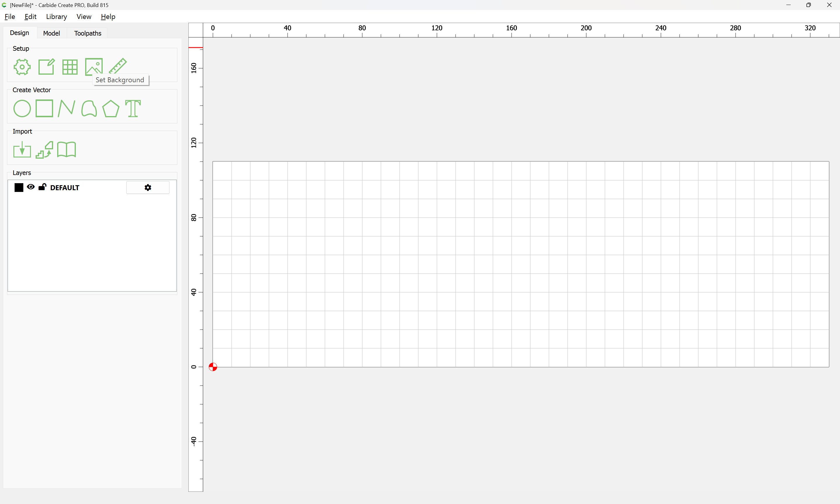Open Job Setup gear icon
840x504 pixels.
pyautogui.click(x=22, y=67)
